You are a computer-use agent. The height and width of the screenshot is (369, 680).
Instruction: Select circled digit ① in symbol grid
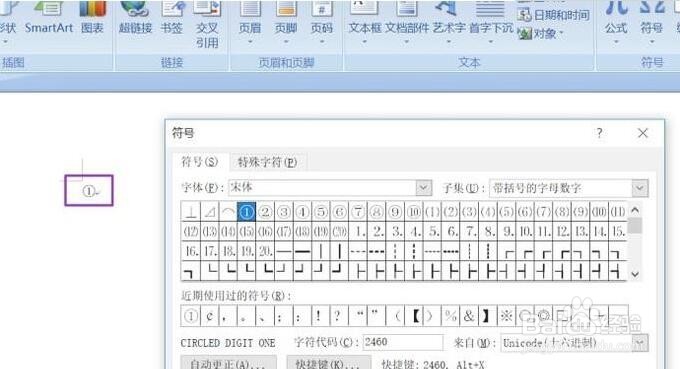246,212
